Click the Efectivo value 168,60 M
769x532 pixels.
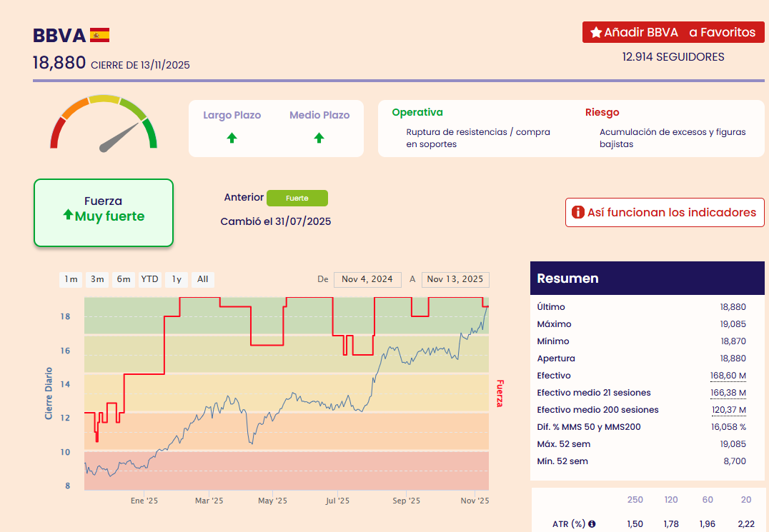(728, 376)
